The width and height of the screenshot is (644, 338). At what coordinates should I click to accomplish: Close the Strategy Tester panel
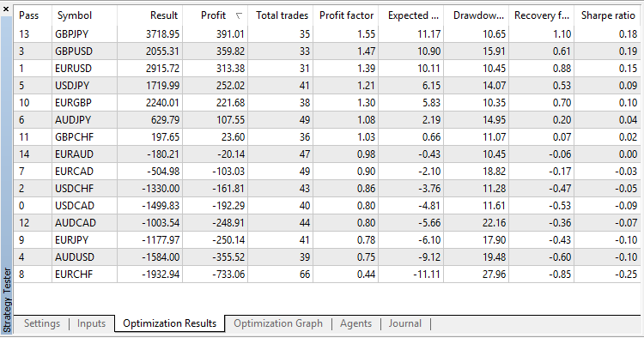[x=6, y=9]
